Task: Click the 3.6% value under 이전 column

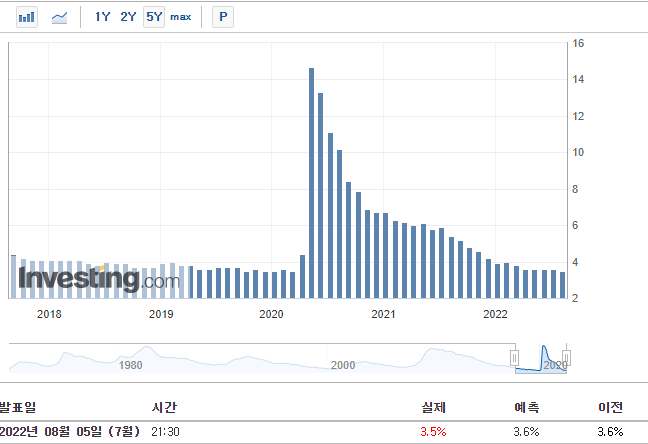Action: coord(610,432)
